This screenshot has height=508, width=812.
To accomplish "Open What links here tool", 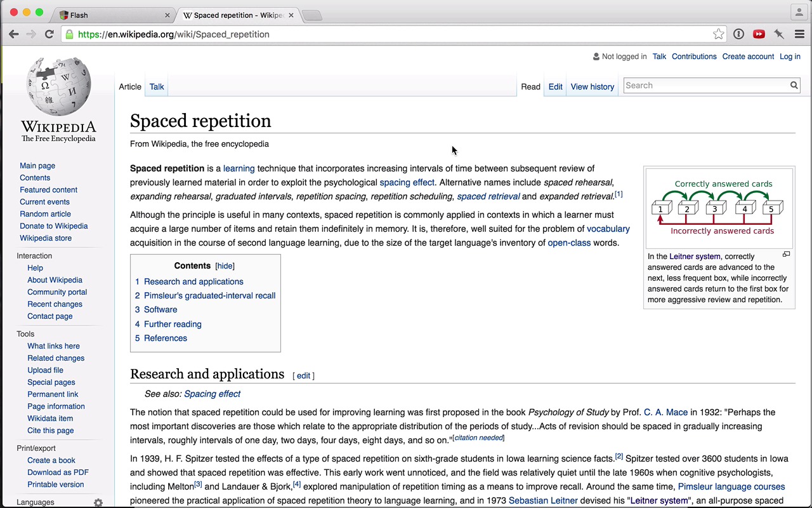I will [53, 346].
